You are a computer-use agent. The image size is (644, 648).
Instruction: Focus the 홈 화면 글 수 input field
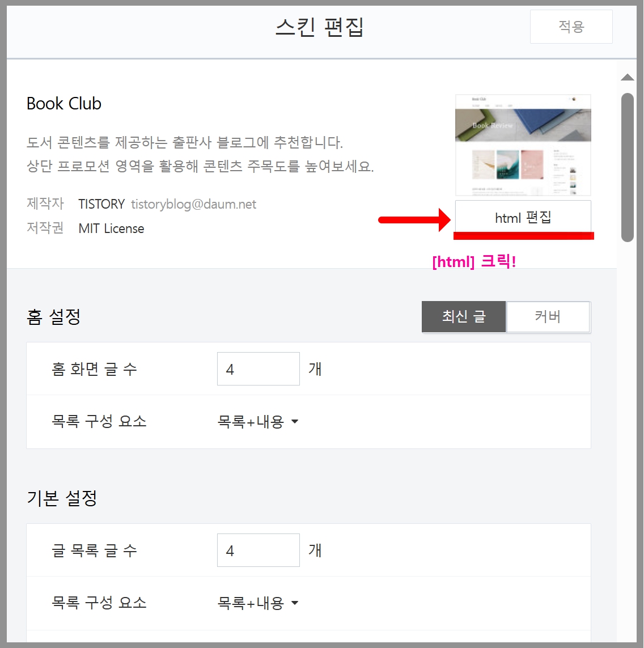point(259,369)
